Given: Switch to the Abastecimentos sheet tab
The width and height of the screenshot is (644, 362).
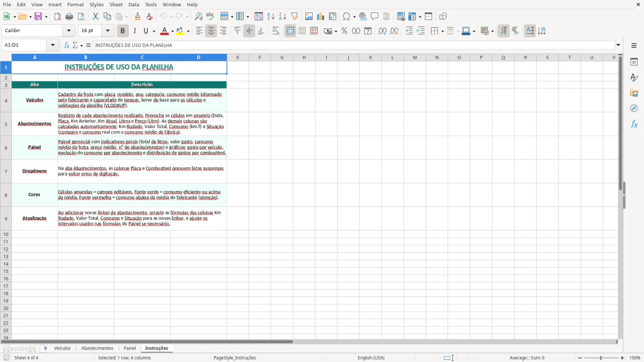Looking at the screenshot, I should click(97, 348).
